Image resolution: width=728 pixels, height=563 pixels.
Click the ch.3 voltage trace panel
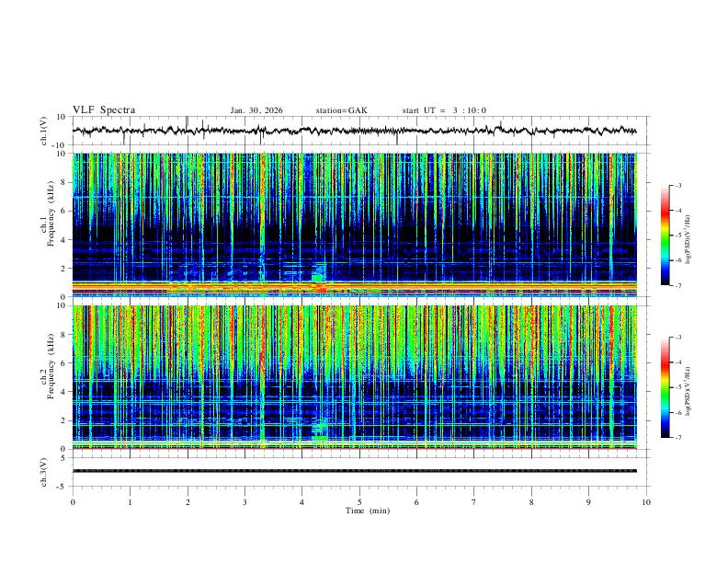360,472
